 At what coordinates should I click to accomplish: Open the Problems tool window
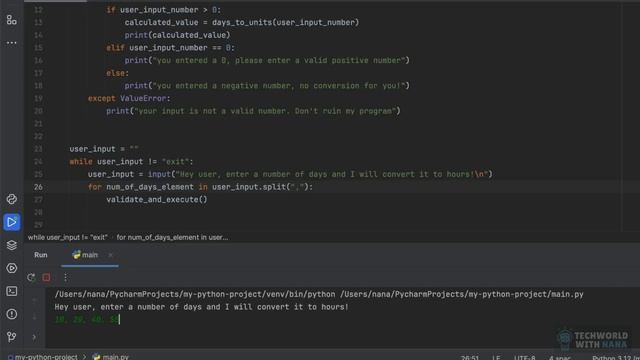[11, 314]
